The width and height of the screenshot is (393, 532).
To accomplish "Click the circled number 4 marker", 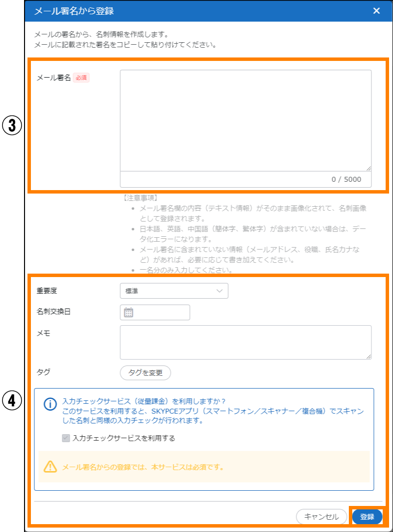I will point(12,400).
